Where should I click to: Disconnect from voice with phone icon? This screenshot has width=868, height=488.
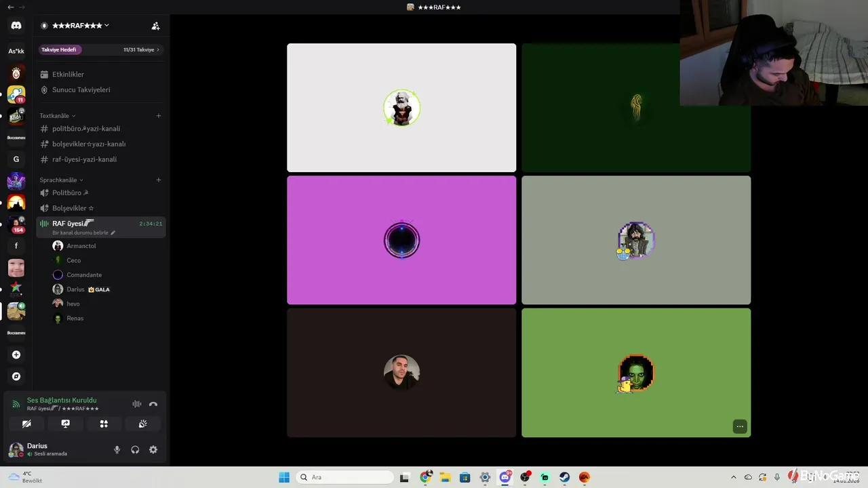point(153,404)
